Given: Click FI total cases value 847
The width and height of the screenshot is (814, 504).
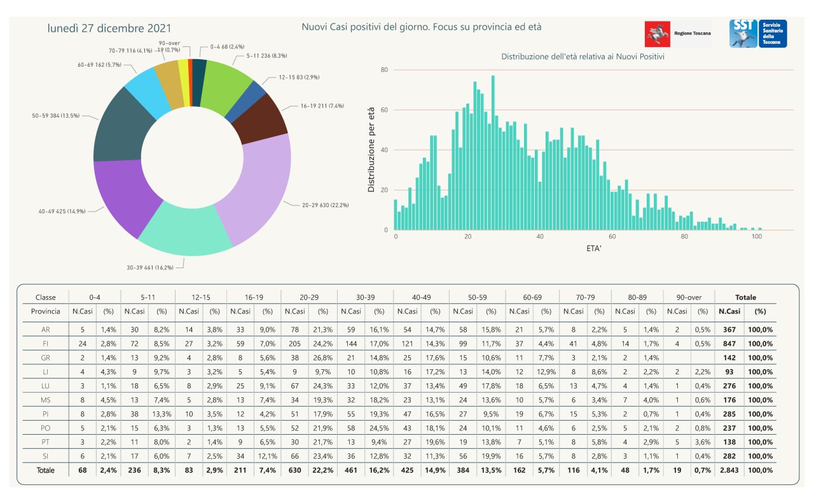Looking at the screenshot, I should click(x=728, y=344).
